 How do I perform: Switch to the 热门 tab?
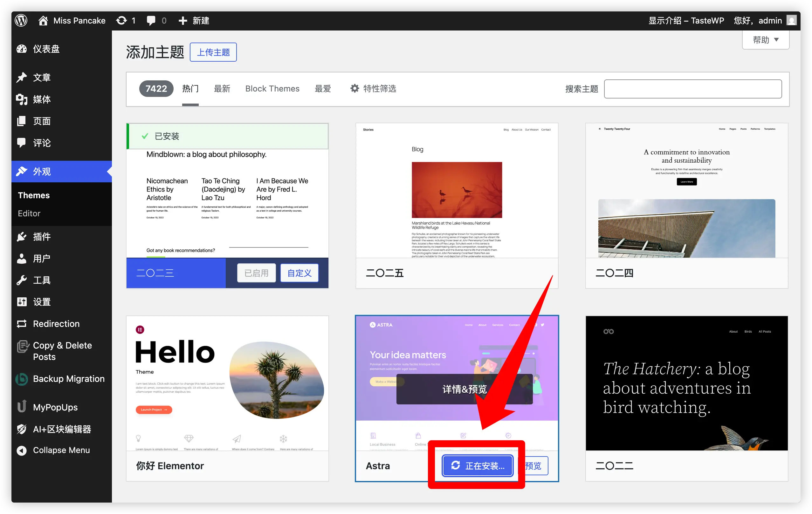[x=190, y=89]
